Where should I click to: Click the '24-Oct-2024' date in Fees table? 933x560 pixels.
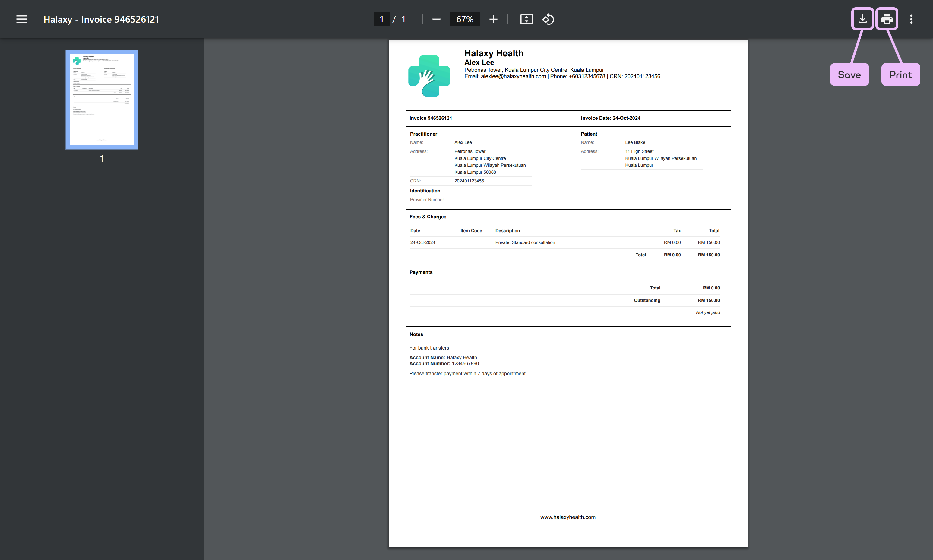click(x=422, y=243)
